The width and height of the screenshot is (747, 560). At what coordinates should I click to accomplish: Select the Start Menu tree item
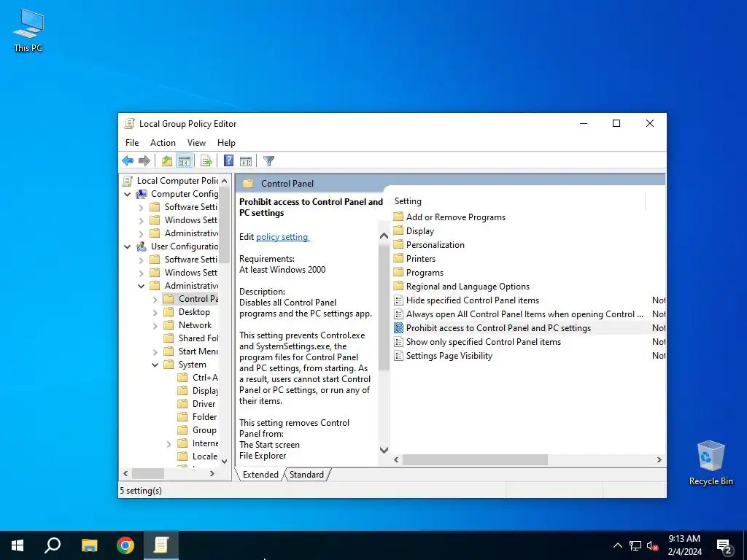[x=198, y=351]
